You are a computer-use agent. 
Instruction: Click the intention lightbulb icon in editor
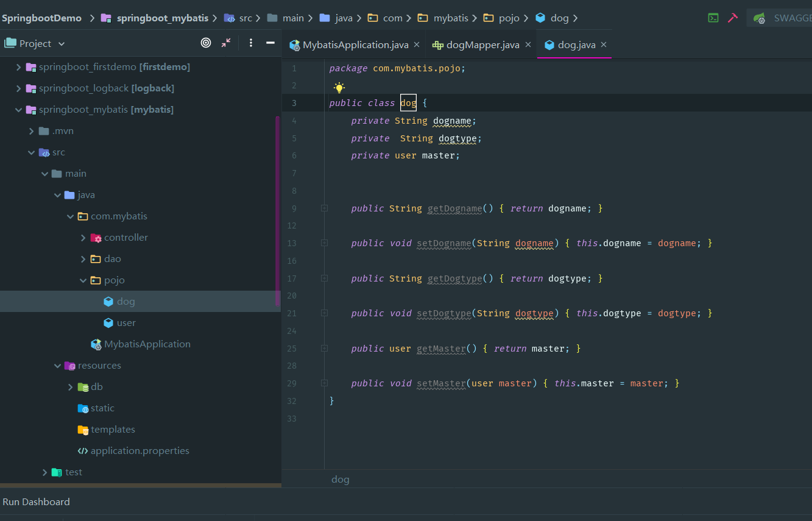pyautogui.click(x=339, y=87)
